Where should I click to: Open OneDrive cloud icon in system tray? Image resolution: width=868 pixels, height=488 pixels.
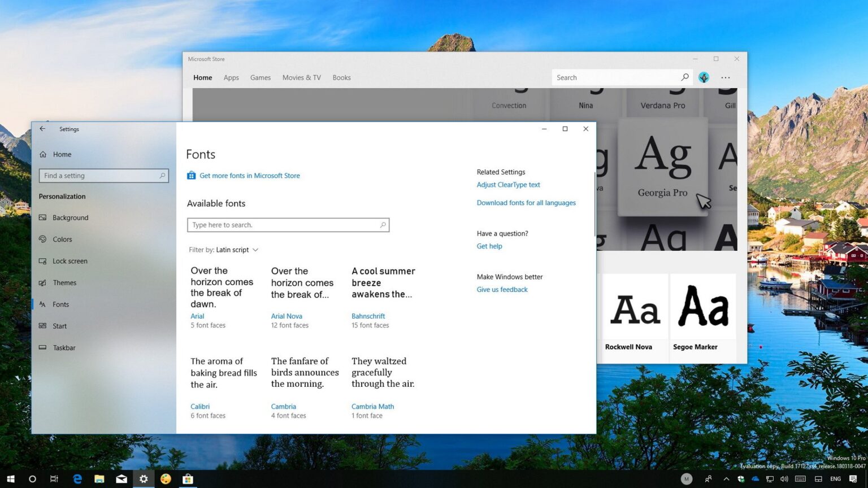(754, 478)
